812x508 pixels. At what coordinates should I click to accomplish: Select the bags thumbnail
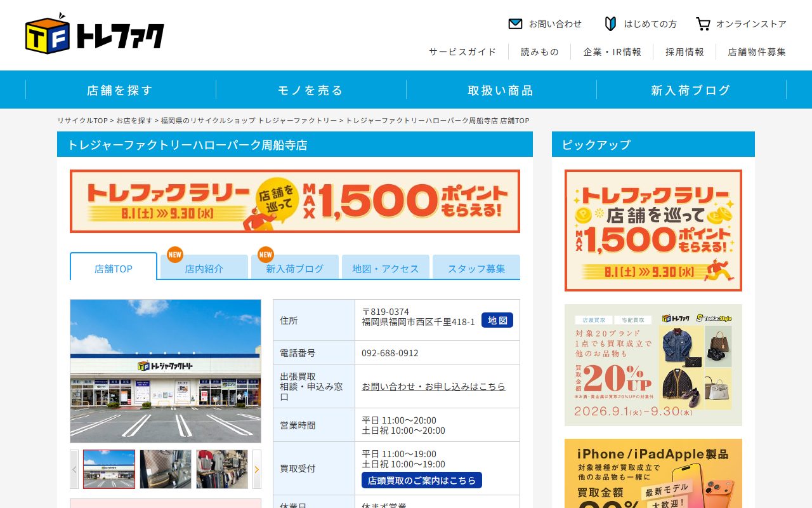[x=166, y=469]
